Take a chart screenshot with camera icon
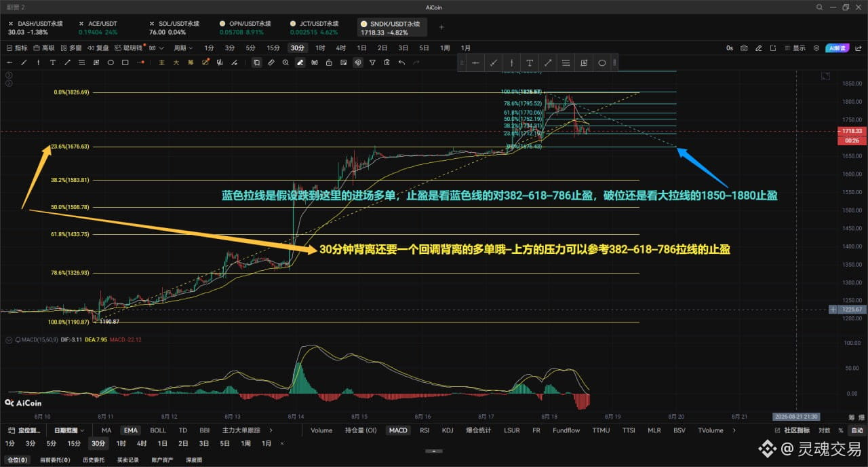The height and width of the screenshot is (467, 868). 744,48
